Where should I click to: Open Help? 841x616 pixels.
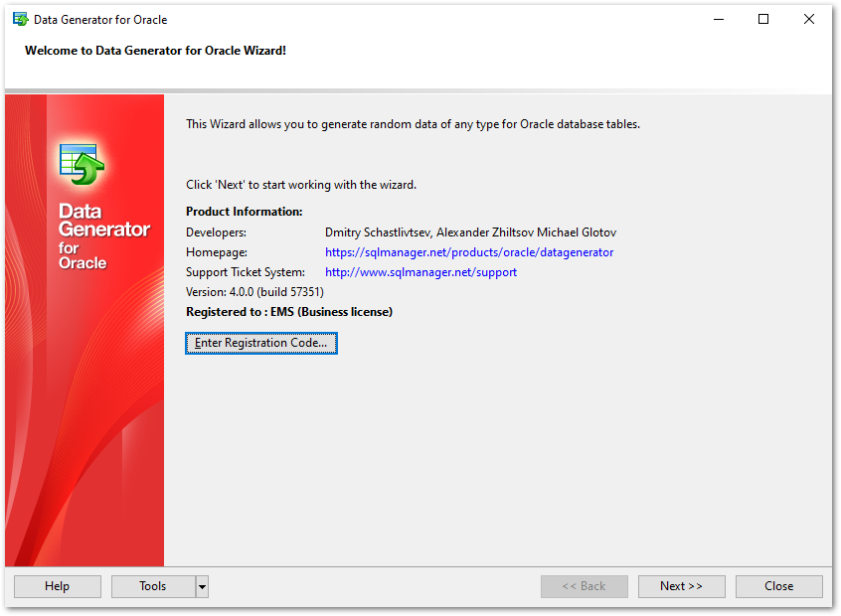(58, 586)
